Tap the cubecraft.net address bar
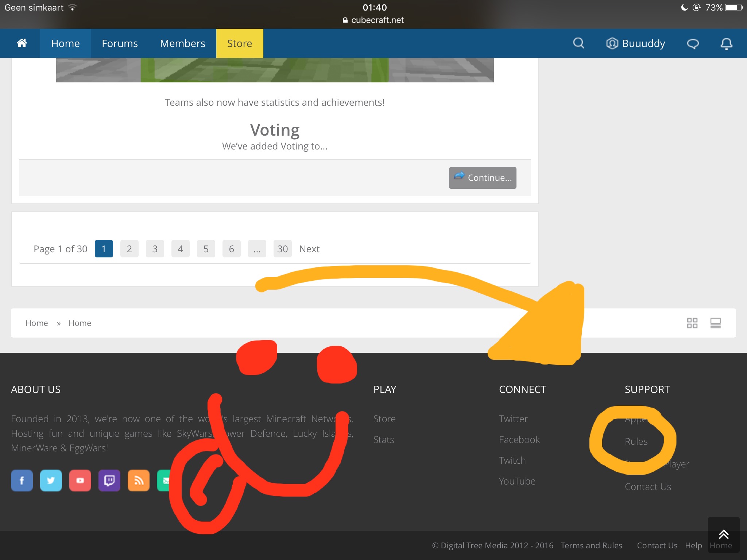 373,20
